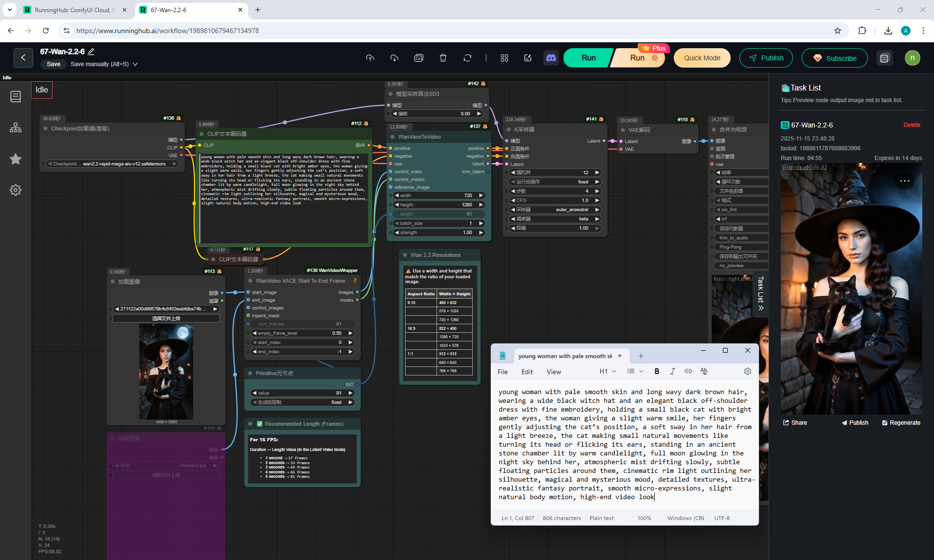Open Notepad settings gear icon
The width and height of the screenshot is (934, 560).
(747, 371)
